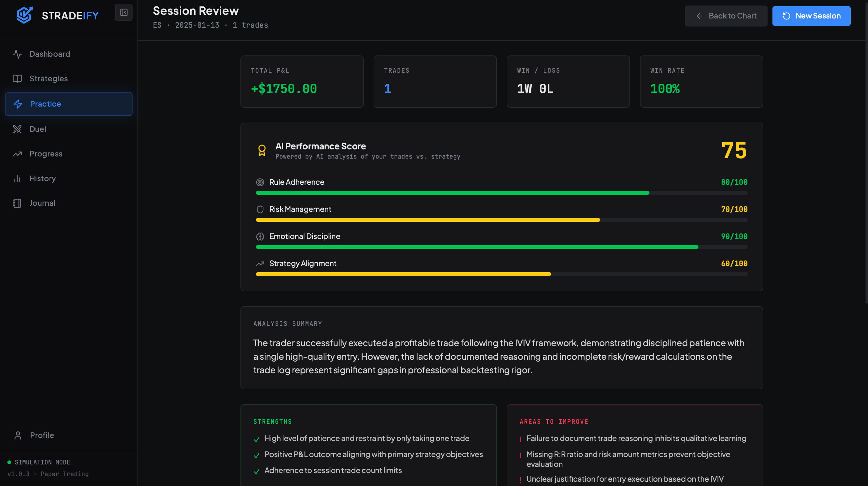Screen dimensions: 868x486
Task: Click the 1W 0L record text
Action: pos(535,89)
